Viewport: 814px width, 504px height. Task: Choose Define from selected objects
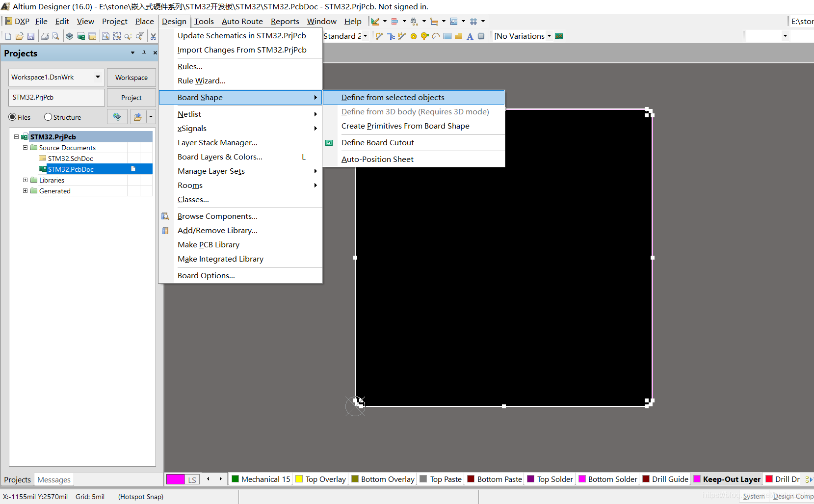pyautogui.click(x=393, y=98)
